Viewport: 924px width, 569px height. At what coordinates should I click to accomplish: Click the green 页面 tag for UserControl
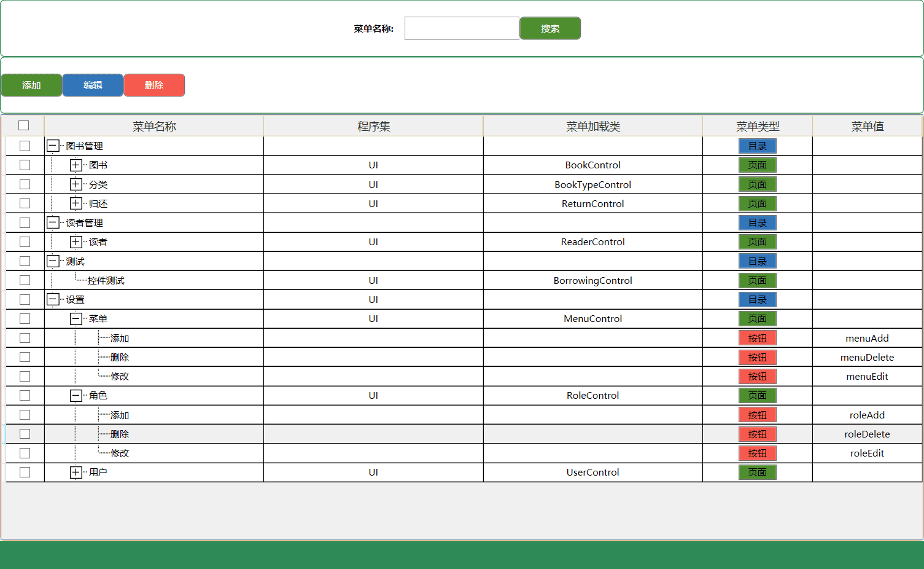point(757,472)
